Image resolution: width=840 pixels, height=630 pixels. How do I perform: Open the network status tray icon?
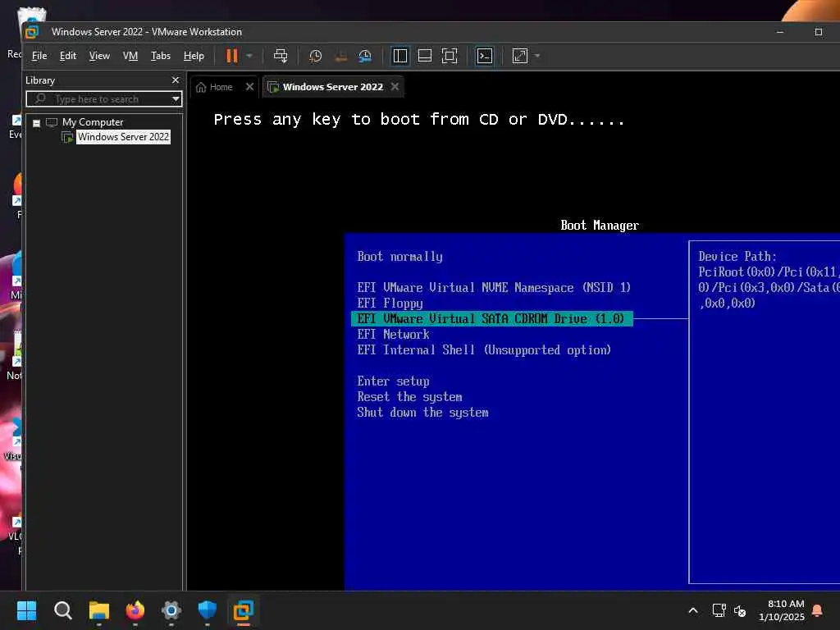(719, 610)
